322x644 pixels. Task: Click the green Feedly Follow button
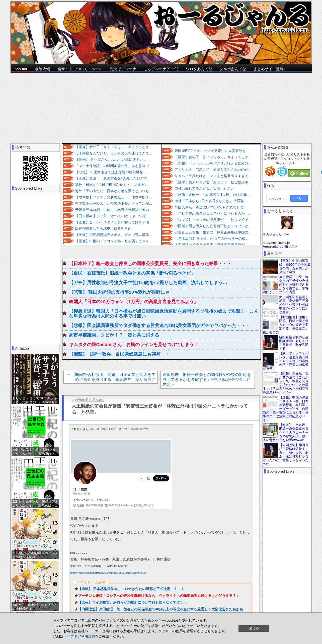[299, 173]
